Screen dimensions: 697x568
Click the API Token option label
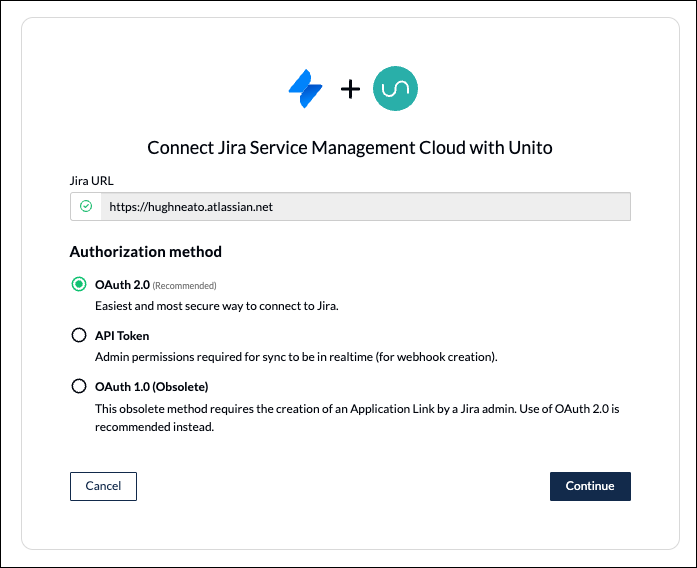point(122,336)
